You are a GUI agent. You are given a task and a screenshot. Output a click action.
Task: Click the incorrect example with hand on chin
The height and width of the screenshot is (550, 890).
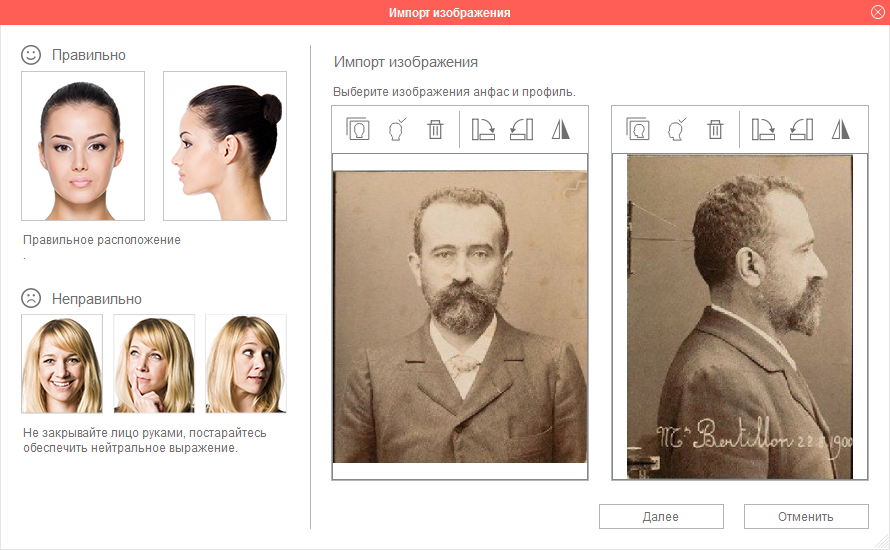click(x=153, y=364)
